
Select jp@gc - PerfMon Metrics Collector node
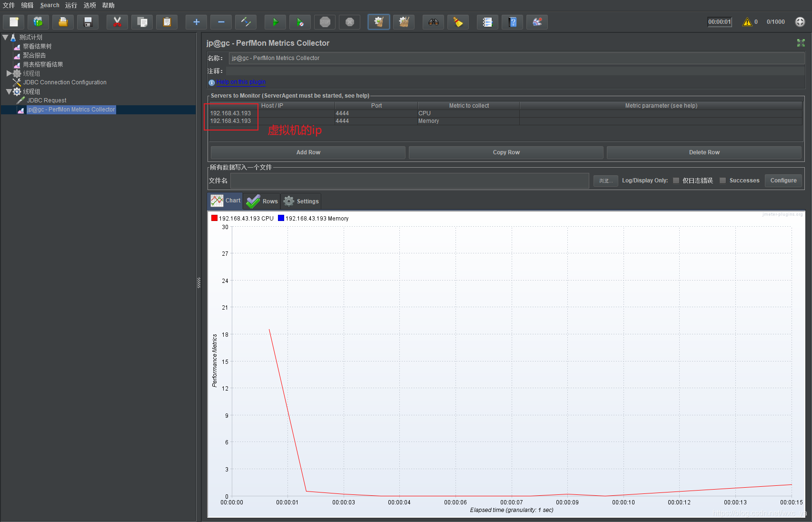pos(71,110)
